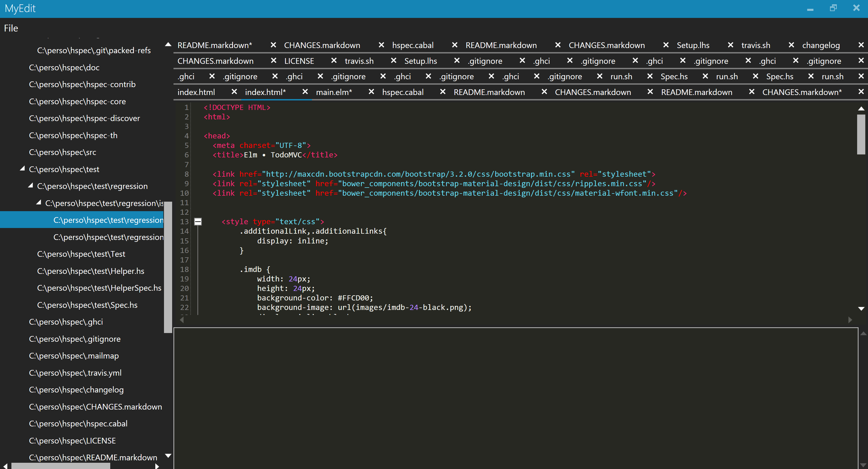Collapse the nested test\regression\is... folder triangle
Image resolution: width=868 pixels, height=469 pixels.
(38, 202)
